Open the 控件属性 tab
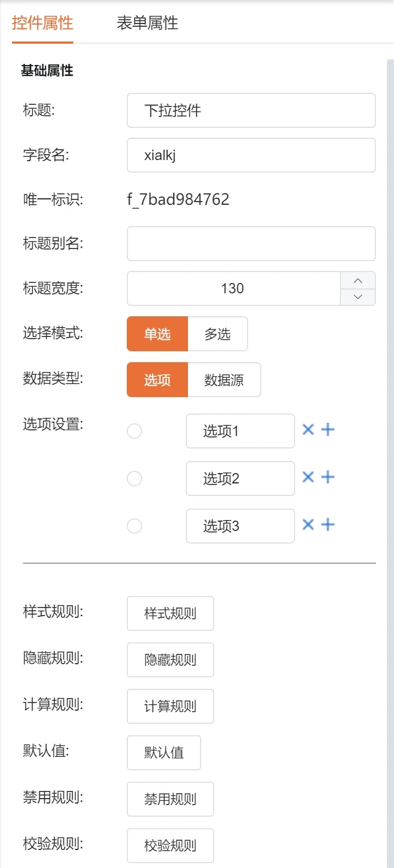This screenshot has width=394, height=868. pyautogui.click(x=43, y=23)
